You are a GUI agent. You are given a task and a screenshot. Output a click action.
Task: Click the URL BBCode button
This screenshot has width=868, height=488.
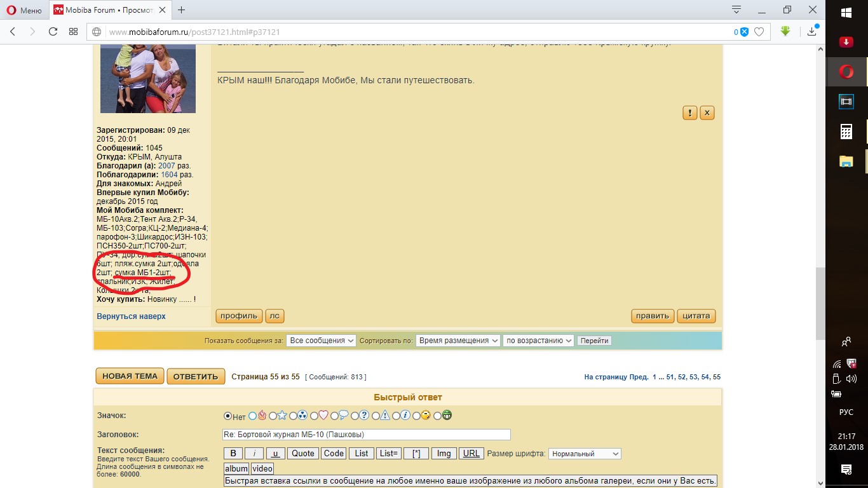(471, 453)
